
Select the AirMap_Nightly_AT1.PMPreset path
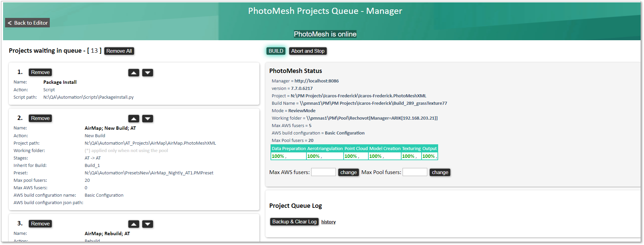pyautogui.click(x=149, y=173)
